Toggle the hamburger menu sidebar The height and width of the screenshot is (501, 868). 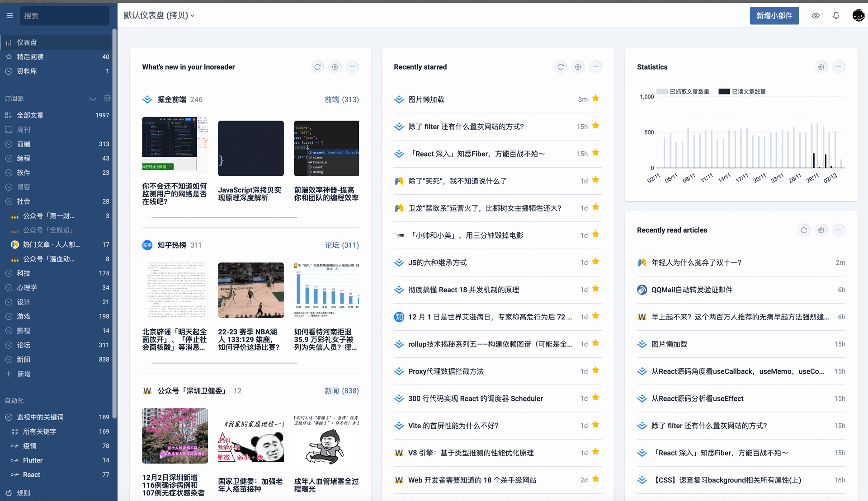coord(9,16)
